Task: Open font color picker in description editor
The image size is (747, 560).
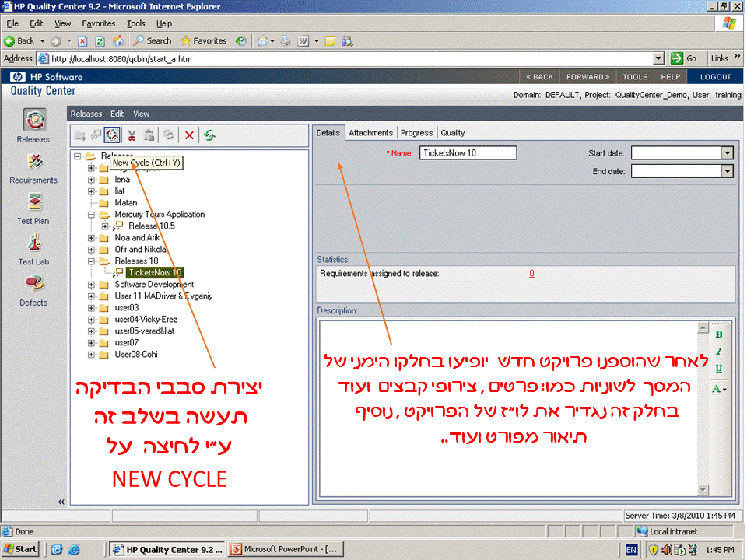Action: pyautogui.click(x=720, y=390)
